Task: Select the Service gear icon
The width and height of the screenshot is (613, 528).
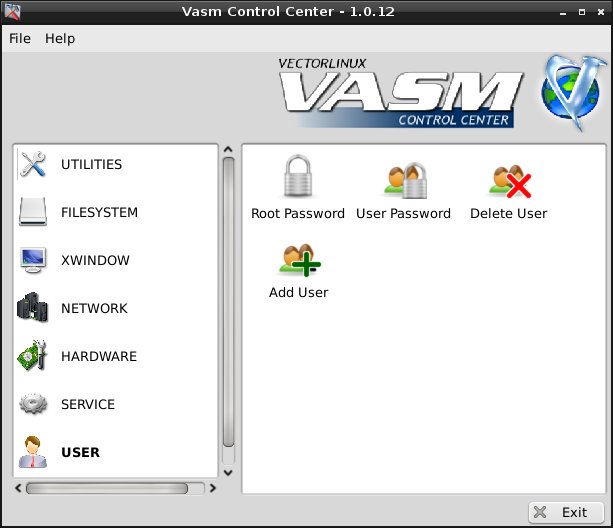Action: click(x=34, y=405)
